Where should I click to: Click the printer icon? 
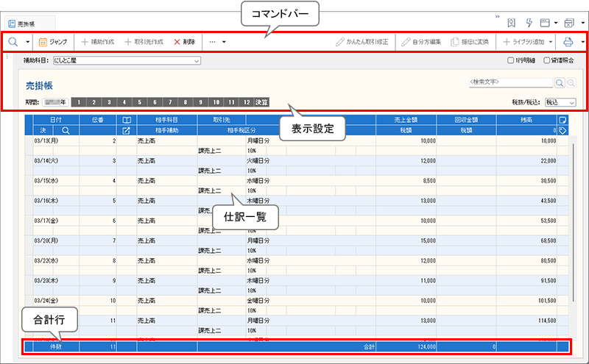click(568, 42)
